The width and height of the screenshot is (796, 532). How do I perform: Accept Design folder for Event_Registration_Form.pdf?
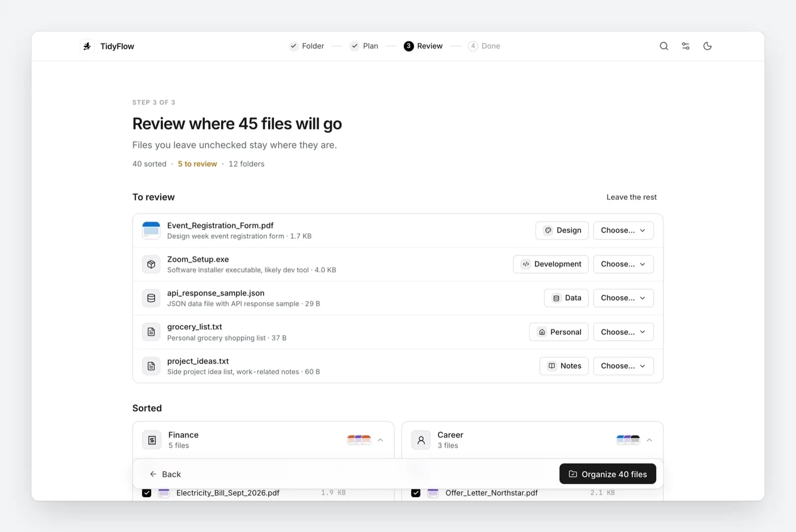pyautogui.click(x=562, y=231)
